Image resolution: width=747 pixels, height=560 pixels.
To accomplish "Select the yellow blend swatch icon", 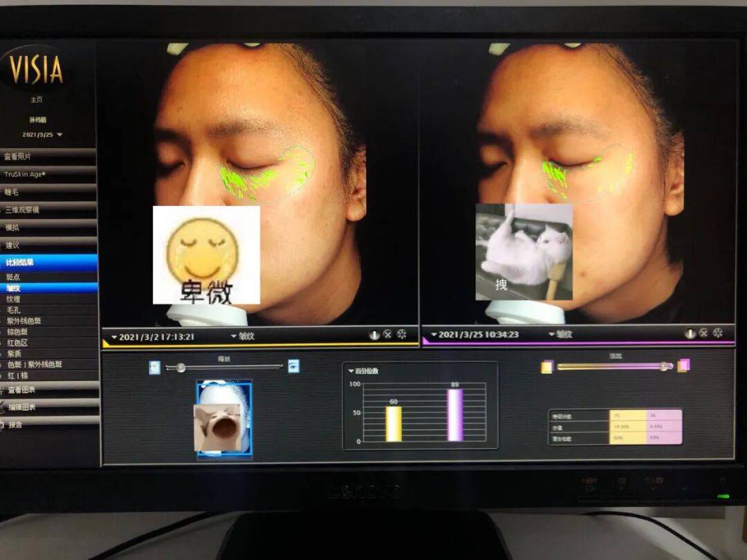I will pyautogui.click(x=547, y=367).
